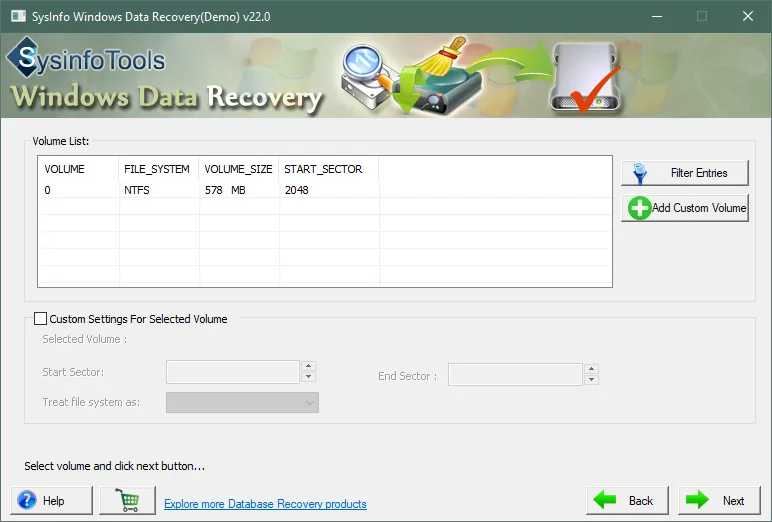Proceed with the Next button
The image size is (772, 522).
coord(719,500)
